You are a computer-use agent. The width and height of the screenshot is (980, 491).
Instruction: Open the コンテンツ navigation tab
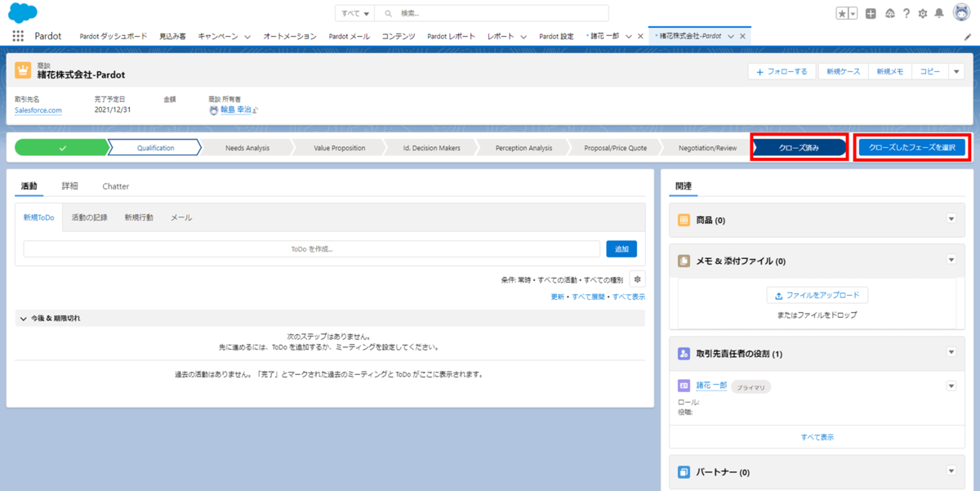[x=399, y=37]
